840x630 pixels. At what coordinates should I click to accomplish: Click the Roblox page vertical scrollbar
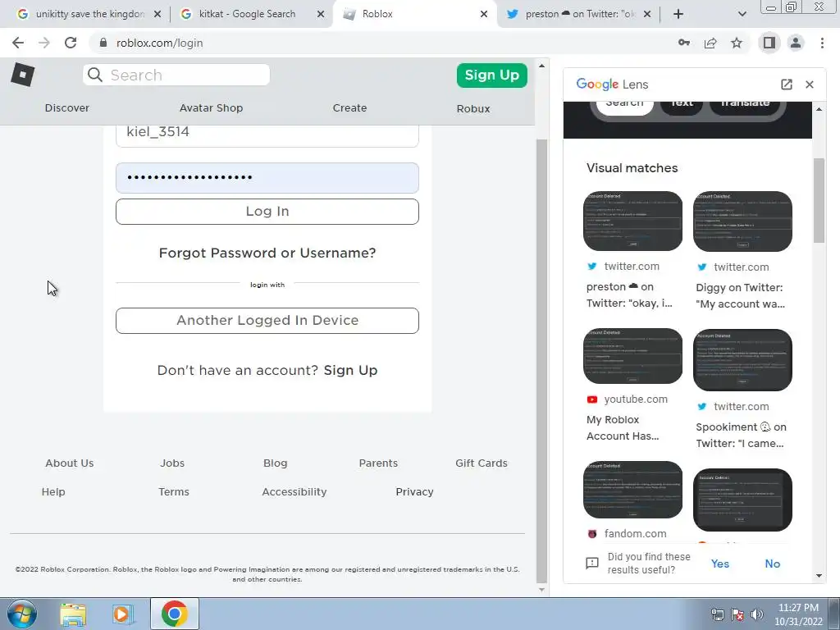coord(541,360)
